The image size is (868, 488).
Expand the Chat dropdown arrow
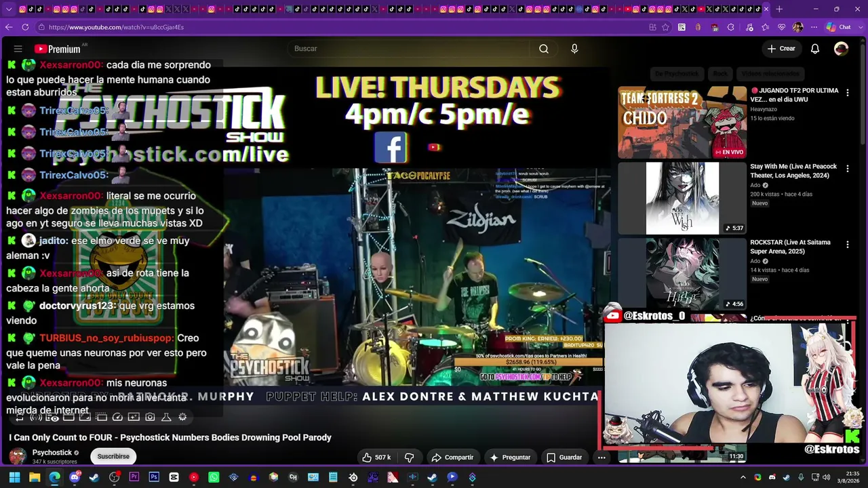click(859, 27)
